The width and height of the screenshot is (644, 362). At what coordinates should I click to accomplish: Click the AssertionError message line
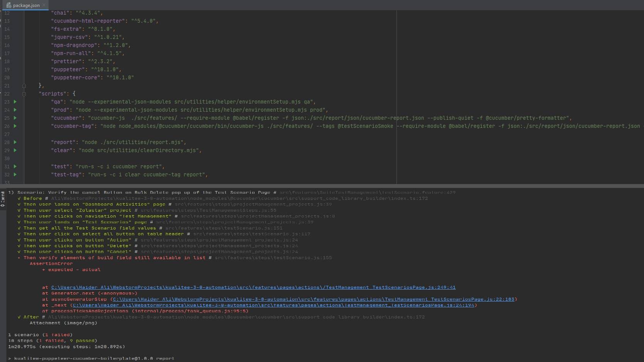[51, 263]
